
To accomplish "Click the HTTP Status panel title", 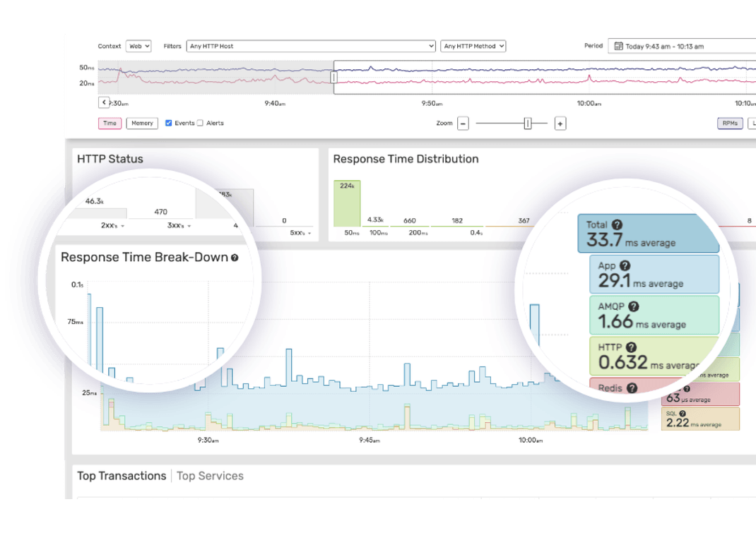I will click(x=110, y=159).
